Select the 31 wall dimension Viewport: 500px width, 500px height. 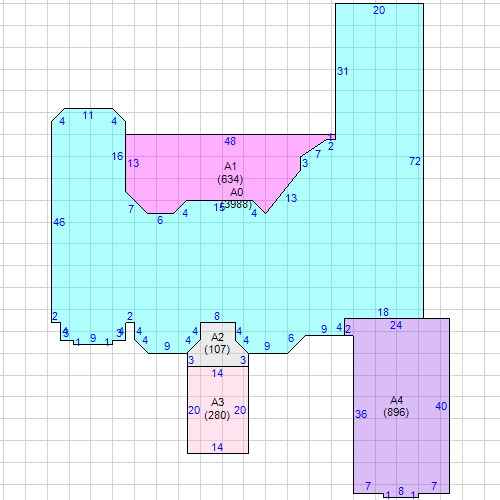(x=343, y=71)
